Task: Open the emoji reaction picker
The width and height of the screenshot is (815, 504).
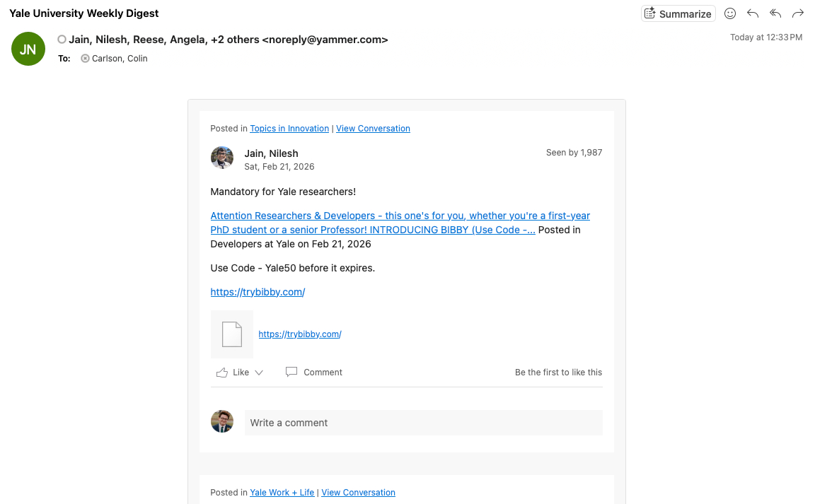Action: click(x=730, y=13)
